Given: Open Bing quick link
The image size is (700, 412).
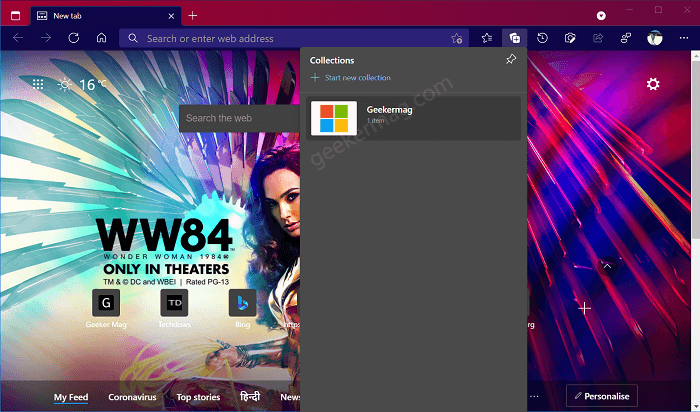Looking at the screenshot, I should click(242, 309).
